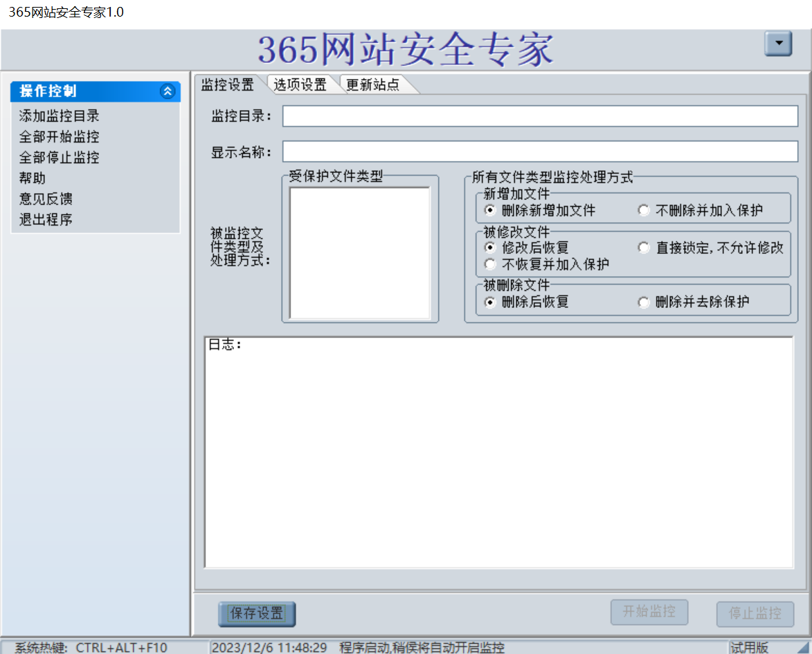
Task: Switch to the 选项设置 tab
Action: 300,84
